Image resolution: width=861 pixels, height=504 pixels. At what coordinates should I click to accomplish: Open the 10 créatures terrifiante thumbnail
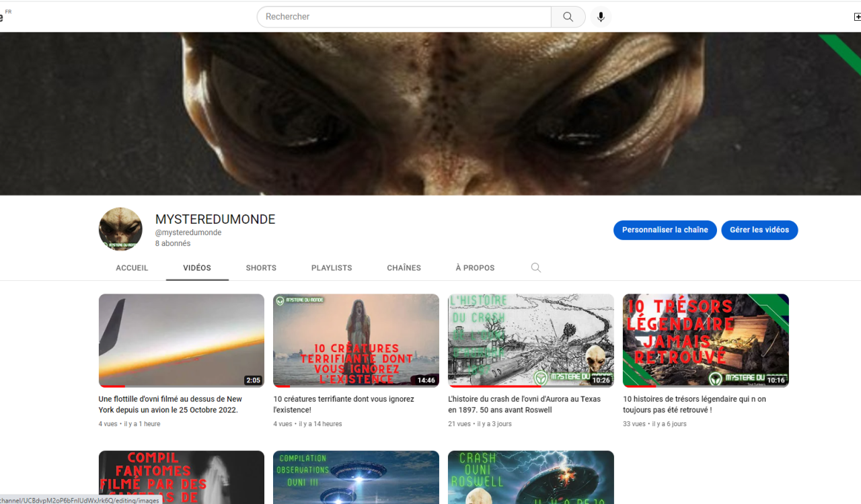[x=356, y=341]
